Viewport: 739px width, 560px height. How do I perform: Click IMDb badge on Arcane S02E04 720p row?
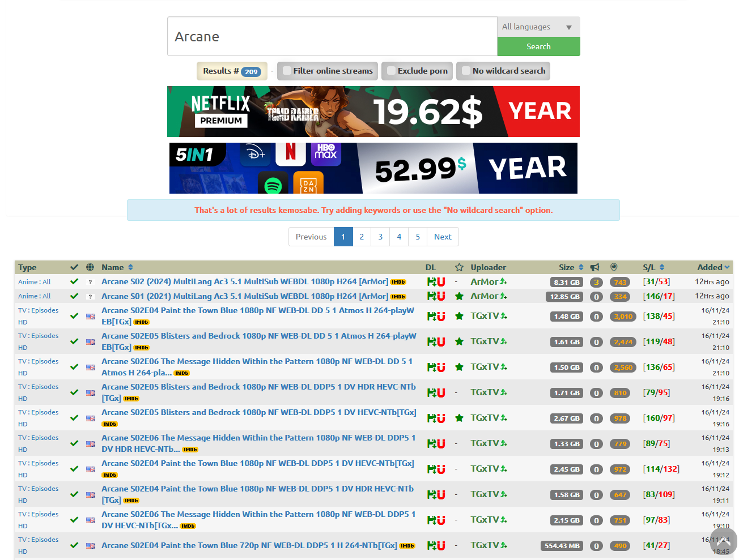click(407, 546)
